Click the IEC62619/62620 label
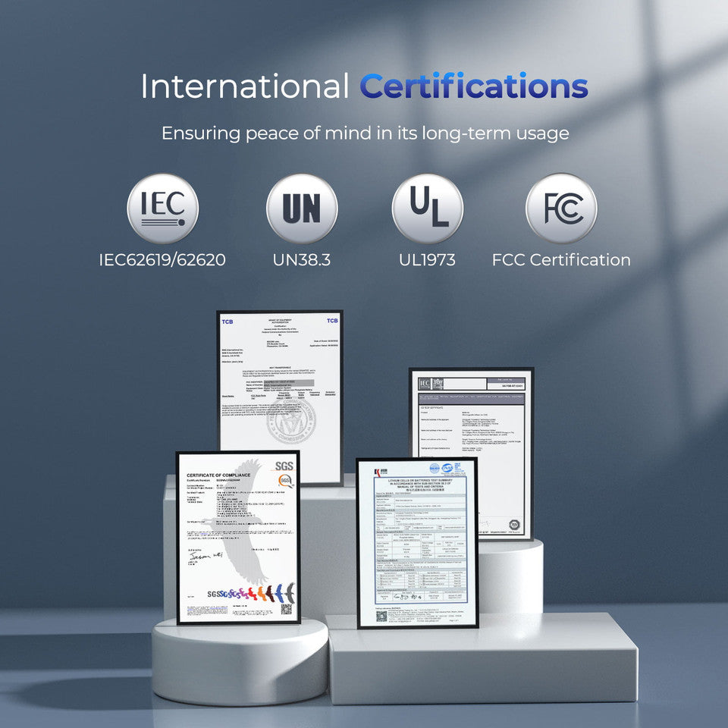This screenshot has width=728, height=728. (x=162, y=260)
